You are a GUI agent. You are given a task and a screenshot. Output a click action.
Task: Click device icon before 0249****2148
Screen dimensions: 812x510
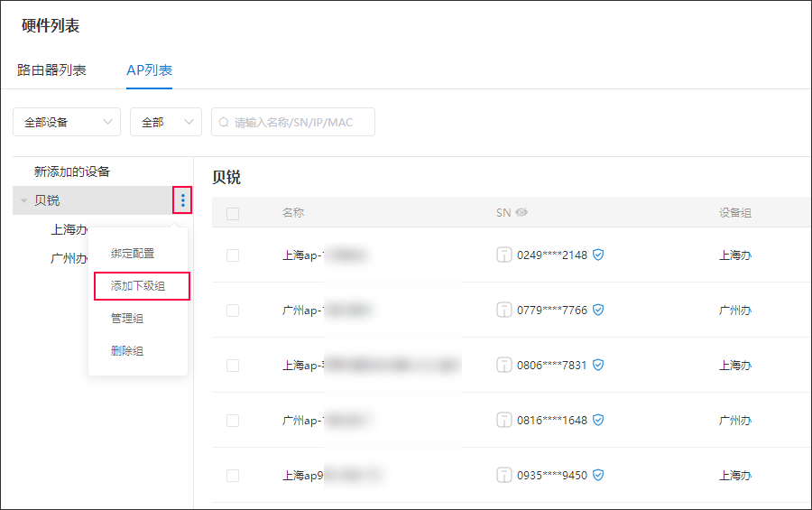point(503,255)
